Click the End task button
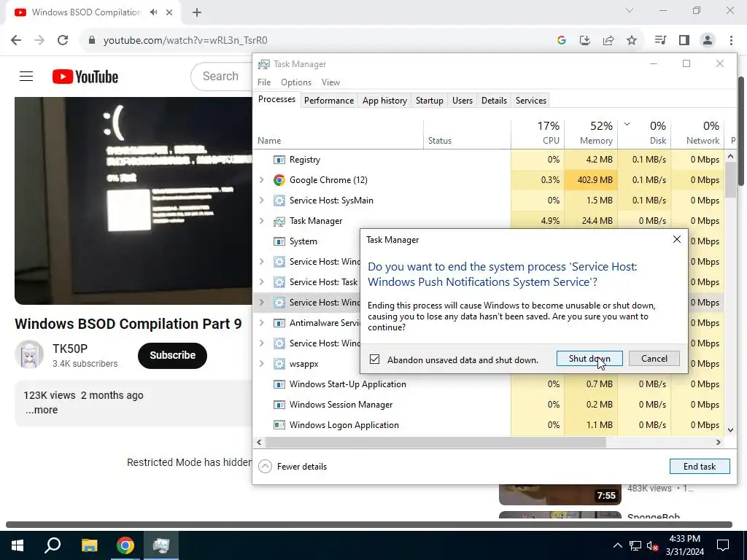 (x=700, y=466)
